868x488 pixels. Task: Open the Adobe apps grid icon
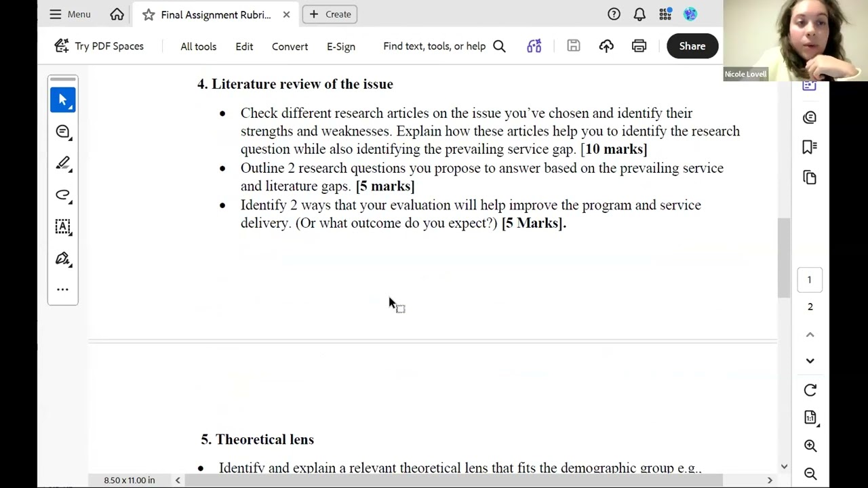coord(665,14)
